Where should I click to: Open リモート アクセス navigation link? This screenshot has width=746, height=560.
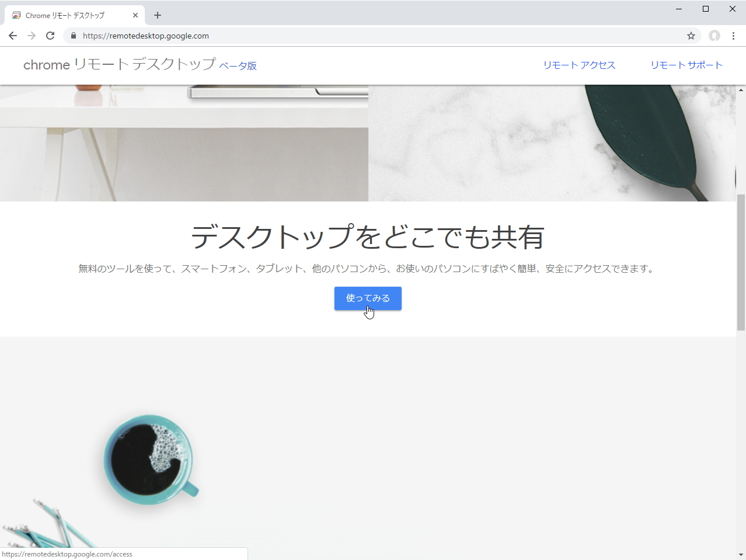click(x=579, y=65)
